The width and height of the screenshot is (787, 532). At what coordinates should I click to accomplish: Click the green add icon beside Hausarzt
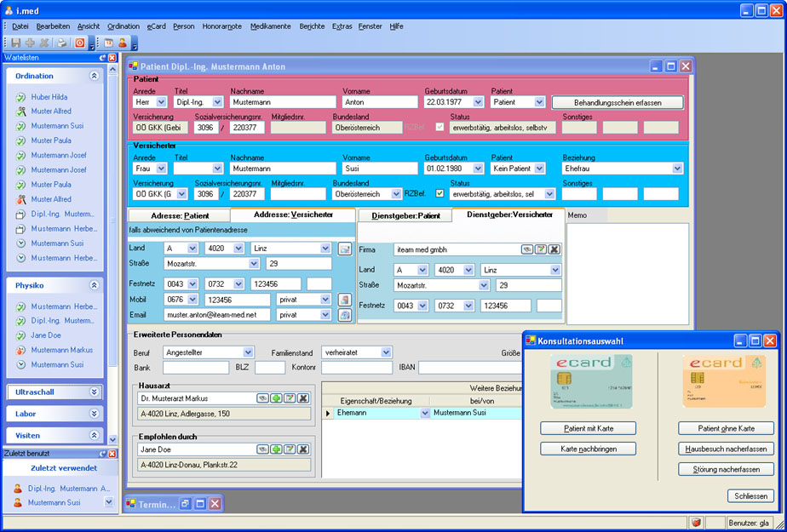276,398
